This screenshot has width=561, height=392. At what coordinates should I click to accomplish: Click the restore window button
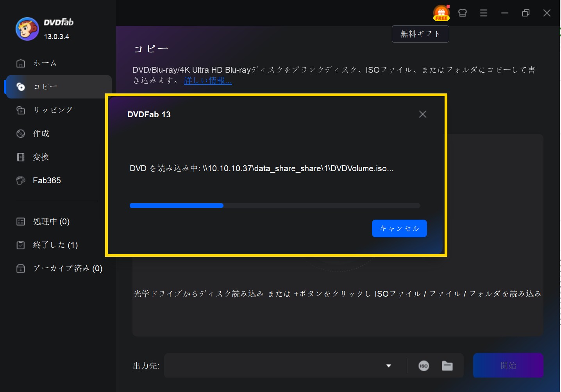click(526, 13)
